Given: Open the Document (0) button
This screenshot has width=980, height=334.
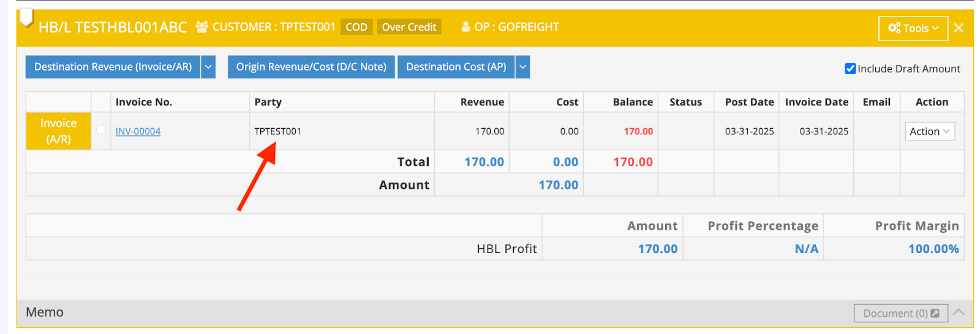Looking at the screenshot, I should point(900,313).
